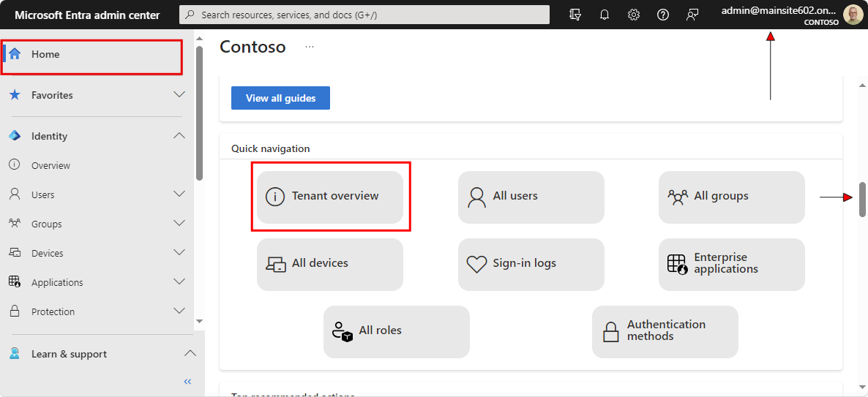This screenshot has height=397, width=868.
Task: Click the Home house icon
Action: pyautogui.click(x=15, y=54)
